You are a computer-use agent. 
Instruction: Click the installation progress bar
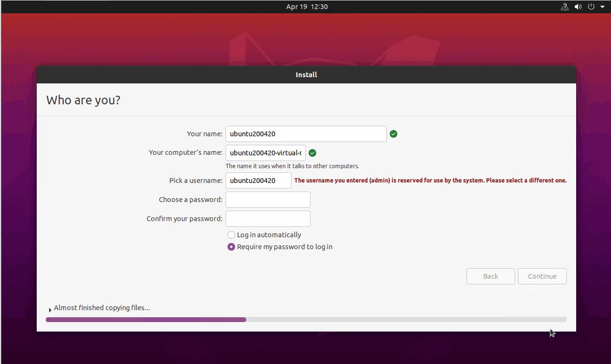[306, 320]
